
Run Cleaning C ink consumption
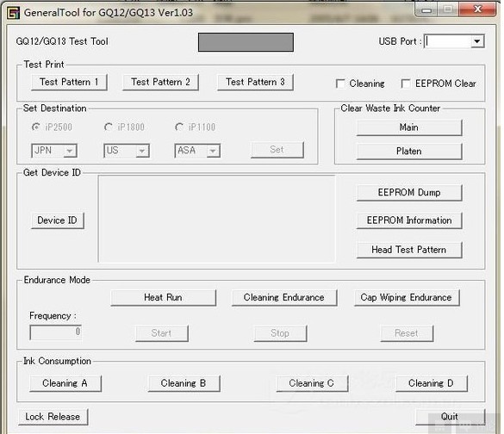(x=312, y=383)
